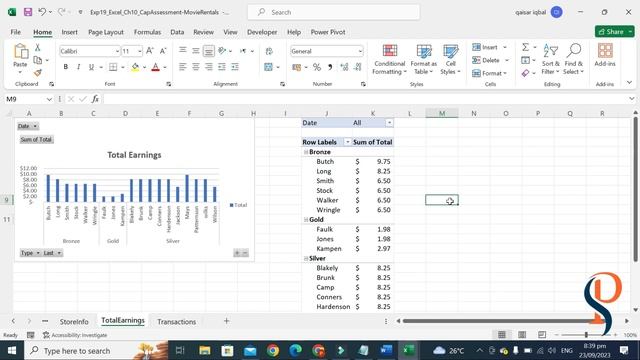This screenshot has height=360, width=640.
Task: Toggle bold formatting
Action: click(x=65, y=67)
